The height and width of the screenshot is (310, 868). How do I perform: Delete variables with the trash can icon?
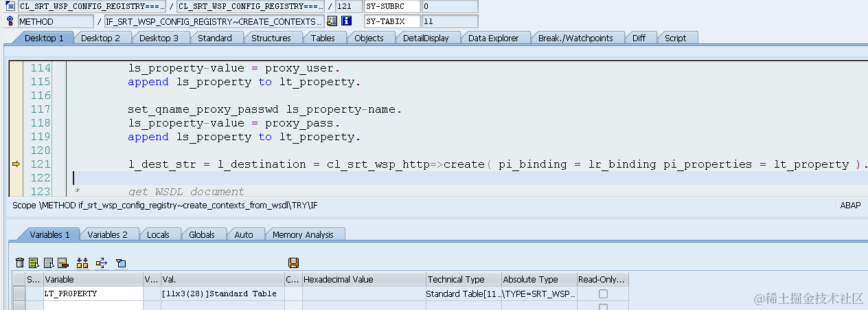(20, 263)
